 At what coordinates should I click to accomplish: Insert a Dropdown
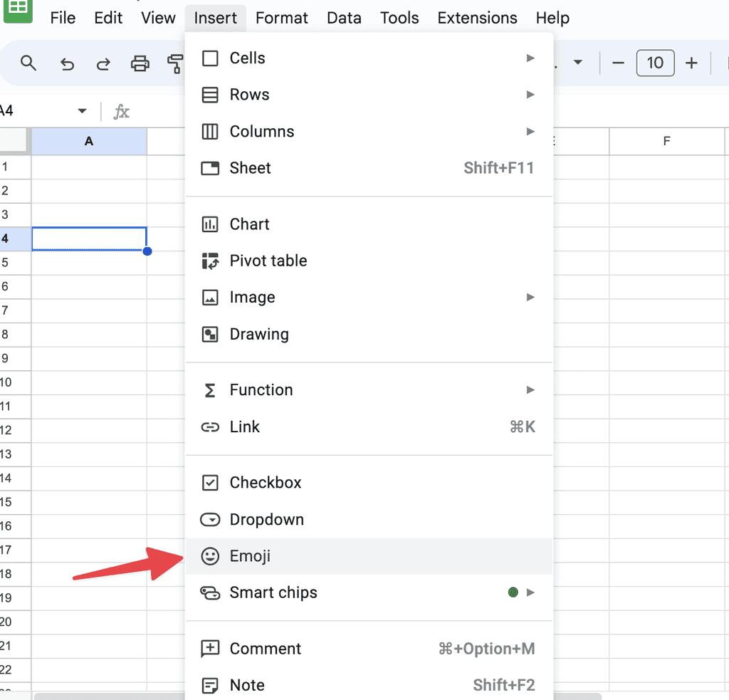369,519
